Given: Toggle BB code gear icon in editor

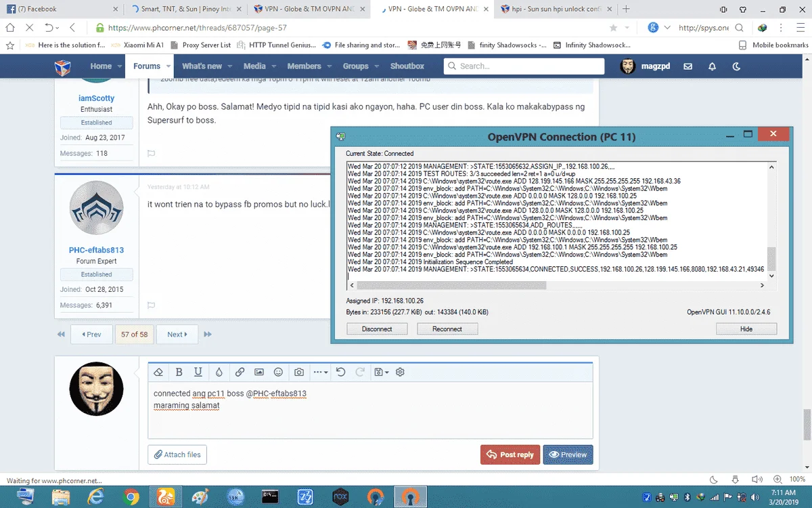Looking at the screenshot, I should click(x=400, y=372).
